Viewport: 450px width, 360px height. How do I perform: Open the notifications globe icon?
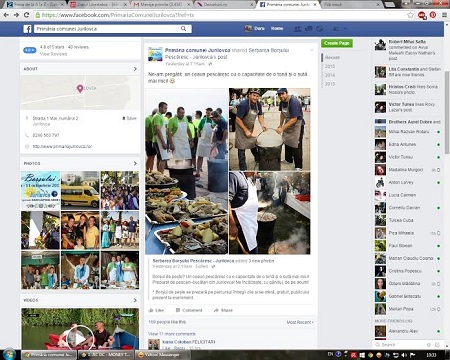tap(320, 29)
